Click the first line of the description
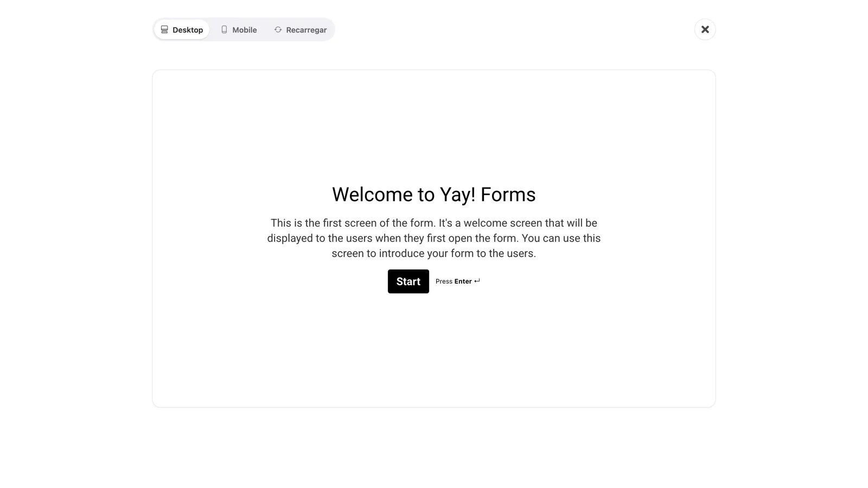Viewport: 868px width, 488px height. pos(434,223)
